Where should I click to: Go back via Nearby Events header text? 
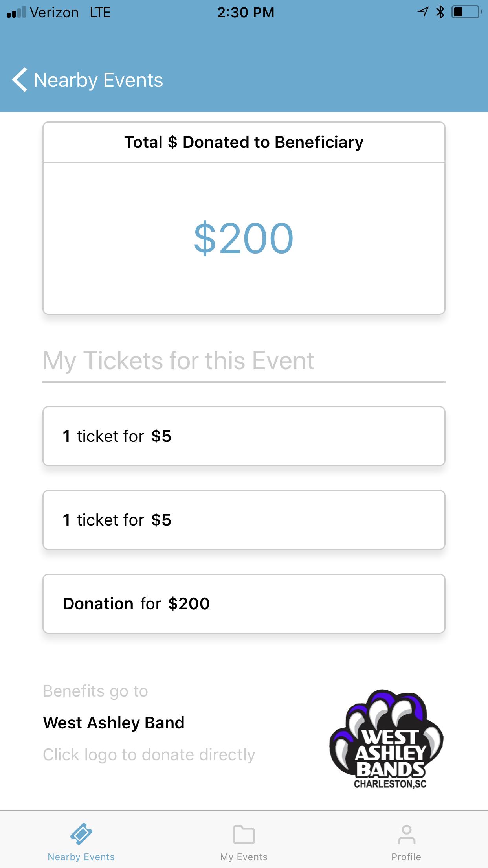point(98,80)
